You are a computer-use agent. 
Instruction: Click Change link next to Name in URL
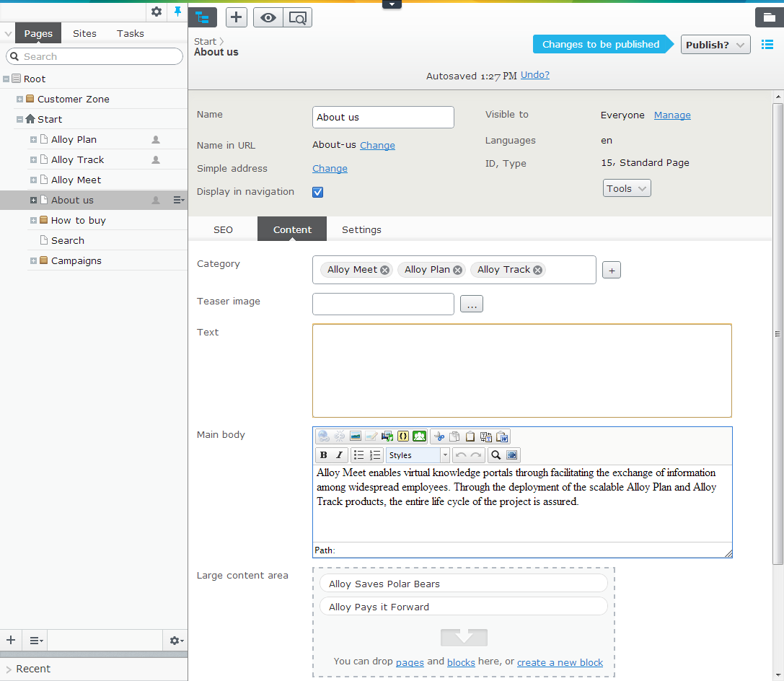click(377, 146)
